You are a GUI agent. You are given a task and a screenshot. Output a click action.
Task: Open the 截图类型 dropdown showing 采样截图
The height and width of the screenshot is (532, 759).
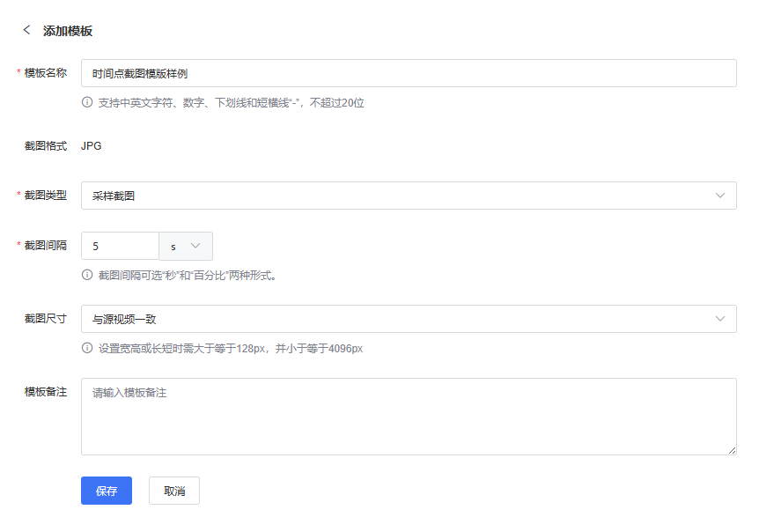pos(396,196)
